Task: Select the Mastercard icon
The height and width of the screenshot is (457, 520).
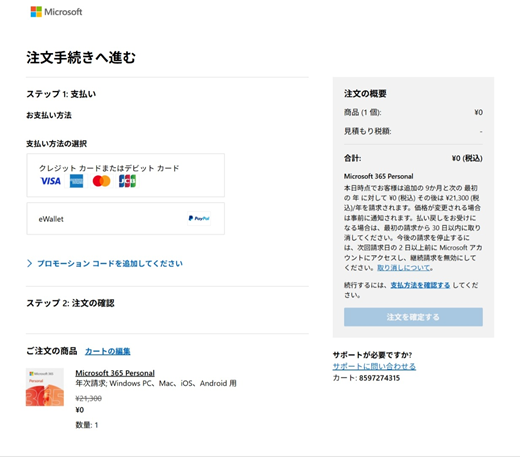Action: pos(101,181)
